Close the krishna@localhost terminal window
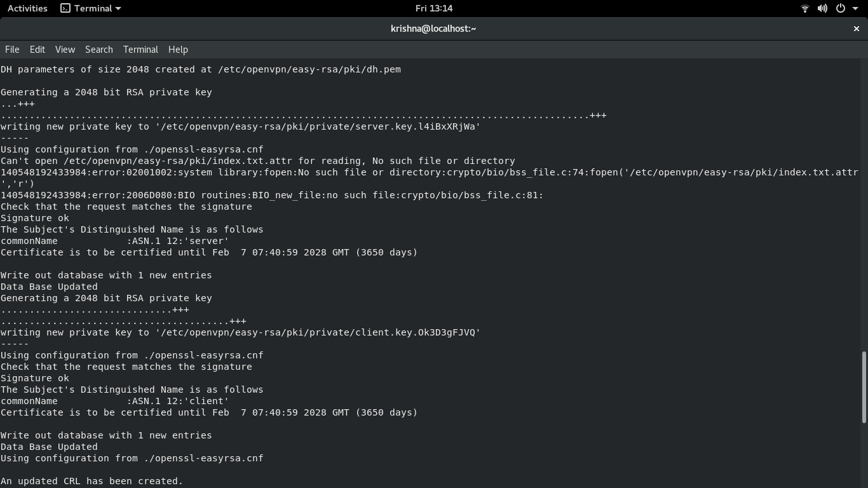Viewport: 868px width, 488px height. [x=856, y=29]
